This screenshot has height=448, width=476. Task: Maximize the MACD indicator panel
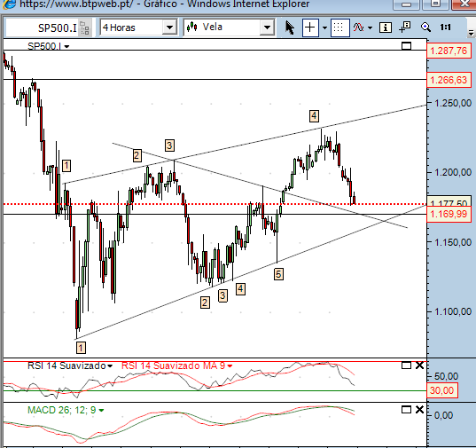[406, 410]
